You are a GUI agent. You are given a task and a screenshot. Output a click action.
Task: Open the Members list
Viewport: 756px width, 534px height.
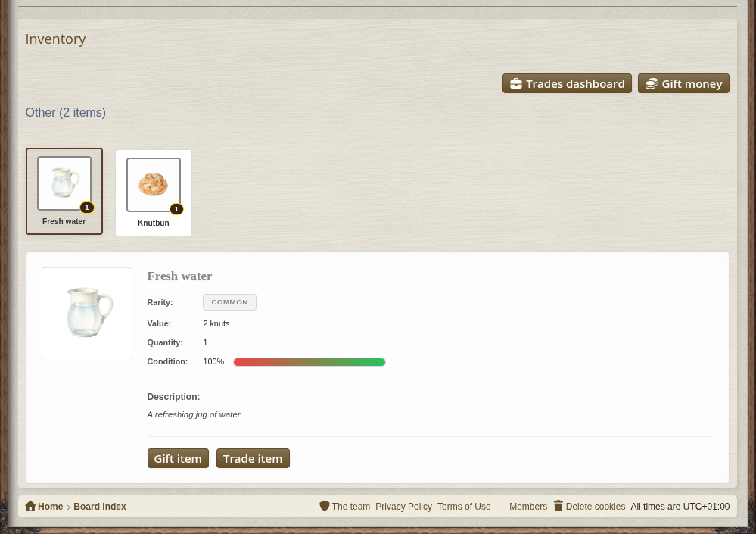pyautogui.click(x=528, y=507)
